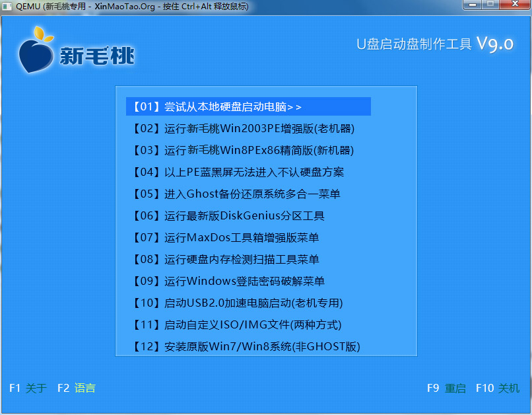
Task: Click the QEMU title bar icon
Action: click(7, 6)
